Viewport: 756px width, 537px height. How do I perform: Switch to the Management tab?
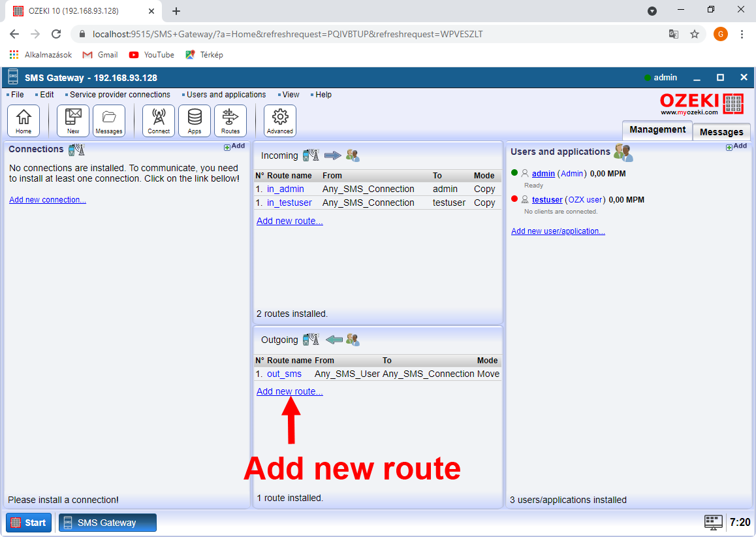[657, 130]
